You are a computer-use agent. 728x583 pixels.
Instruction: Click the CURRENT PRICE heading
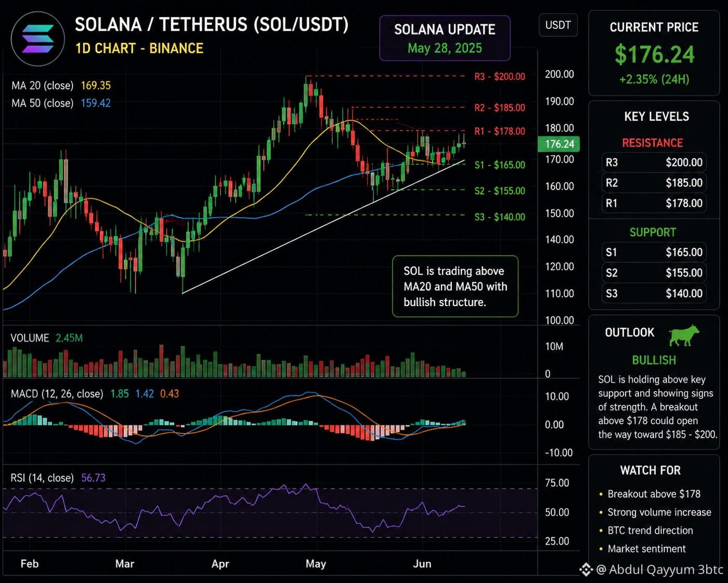[654, 27]
